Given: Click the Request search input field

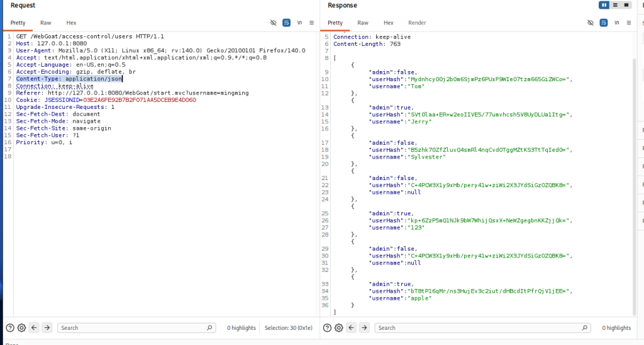Looking at the screenshot, I should tap(136, 328).
